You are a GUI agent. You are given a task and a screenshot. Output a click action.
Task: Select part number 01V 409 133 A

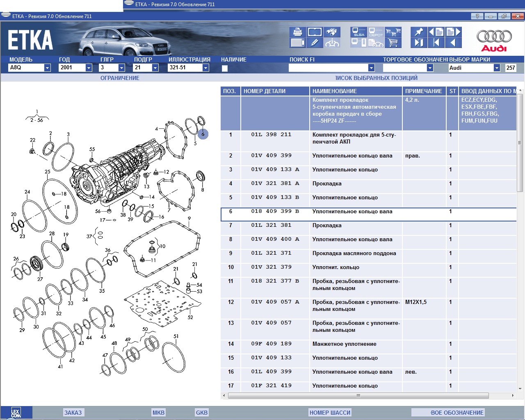coord(275,169)
